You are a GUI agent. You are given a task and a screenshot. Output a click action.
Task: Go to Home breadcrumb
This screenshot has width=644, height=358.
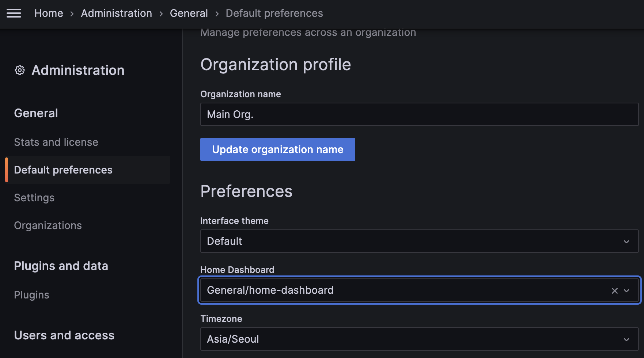tap(49, 14)
